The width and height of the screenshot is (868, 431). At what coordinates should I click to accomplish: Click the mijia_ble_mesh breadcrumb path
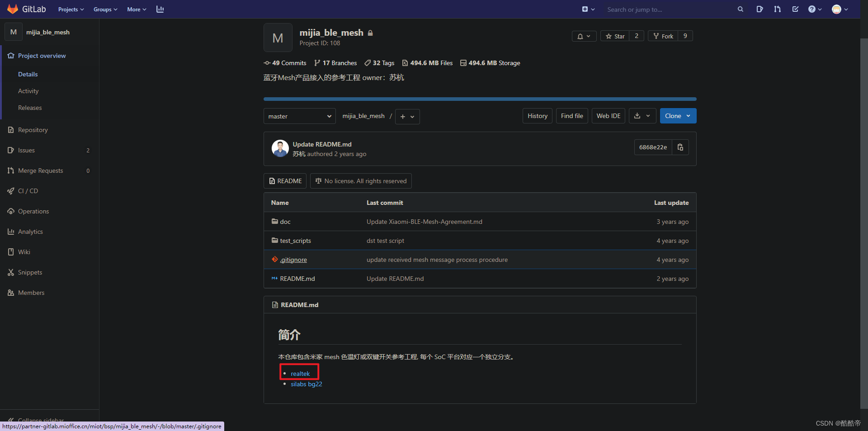(x=363, y=116)
